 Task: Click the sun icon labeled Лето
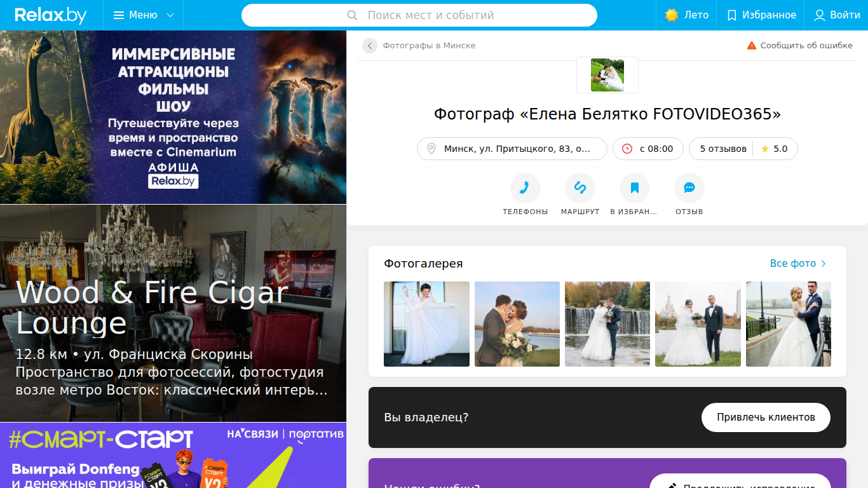tap(672, 15)
